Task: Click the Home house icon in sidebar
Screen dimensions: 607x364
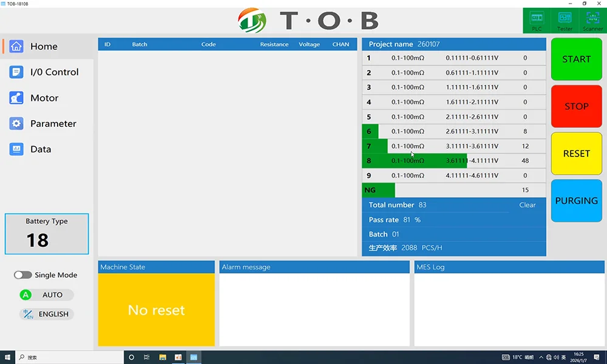Action: pyautogui.click(x=16, y=46)
